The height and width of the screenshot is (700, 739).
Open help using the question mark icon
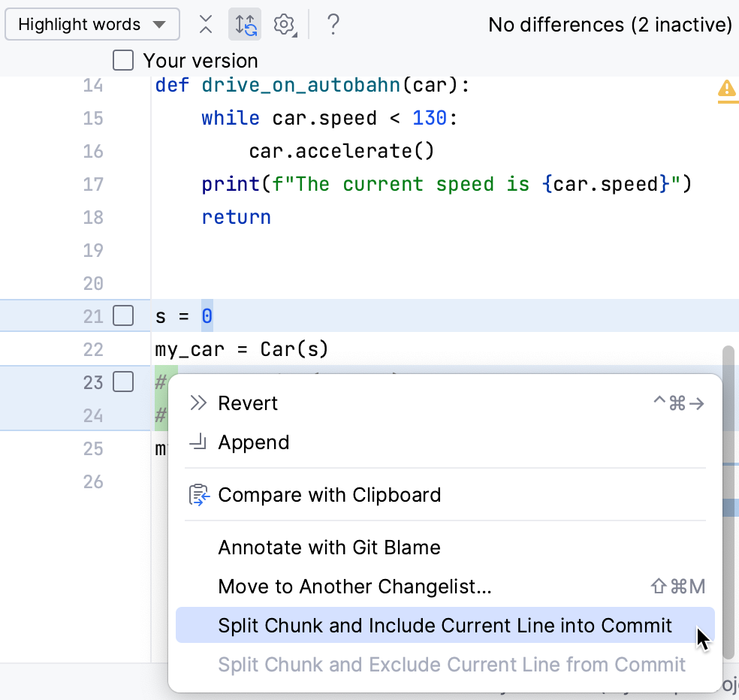point(331,23)
